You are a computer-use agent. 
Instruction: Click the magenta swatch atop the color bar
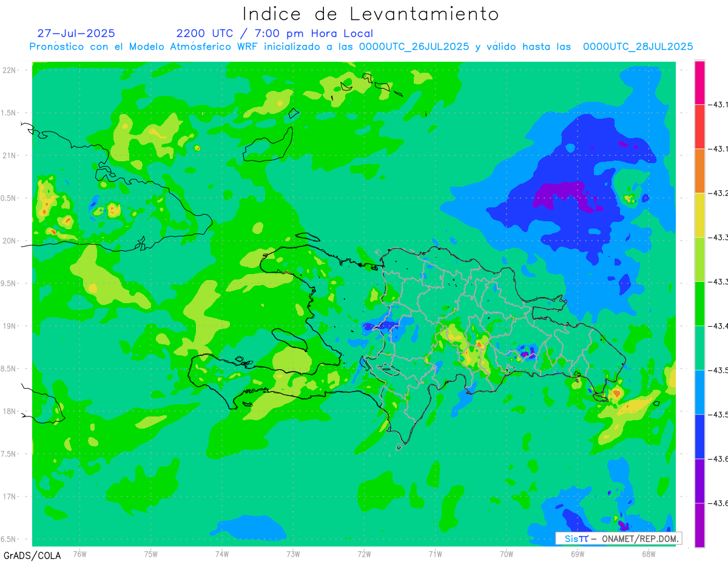699,82
